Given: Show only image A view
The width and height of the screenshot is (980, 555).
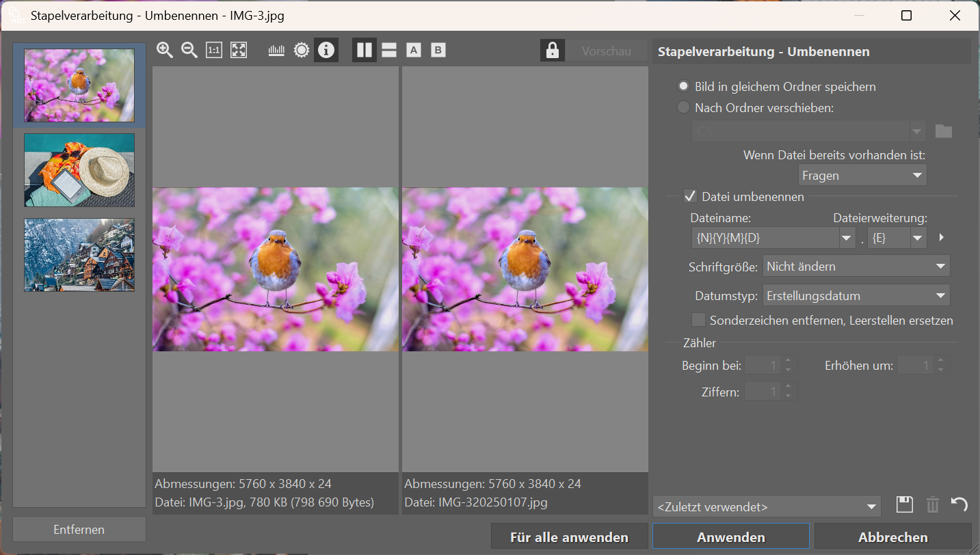Looking at the screenshot, I should click(x=413, y=50).
